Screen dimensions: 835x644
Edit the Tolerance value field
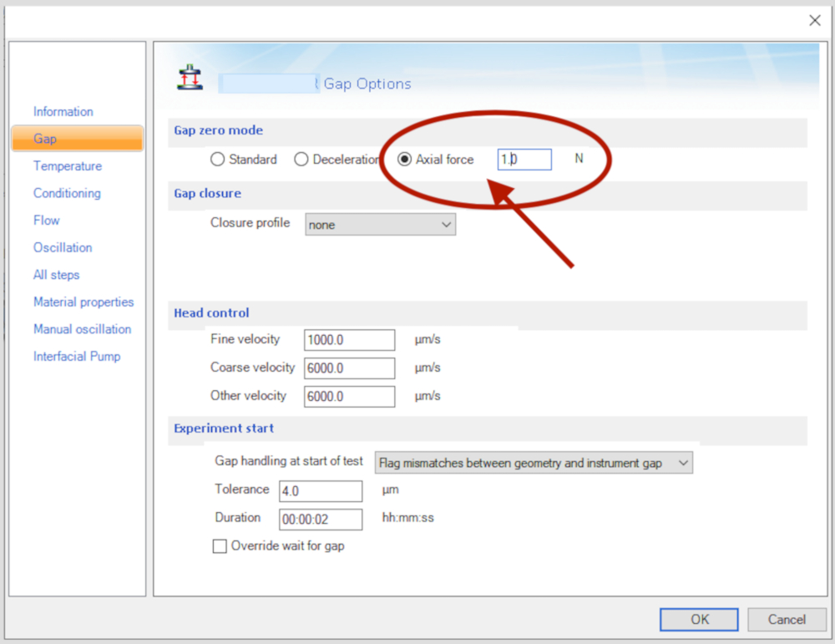321,491
